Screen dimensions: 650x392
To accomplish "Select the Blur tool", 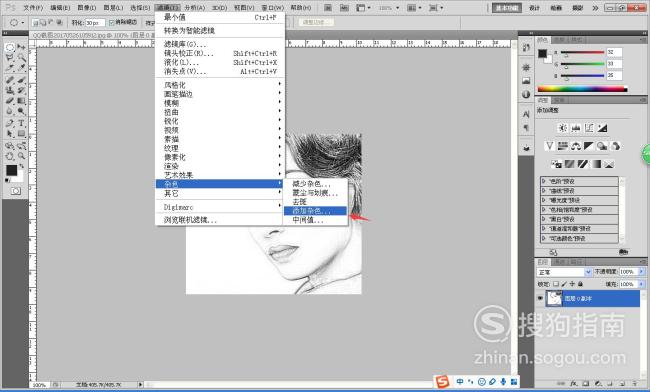I will [10, 111].
